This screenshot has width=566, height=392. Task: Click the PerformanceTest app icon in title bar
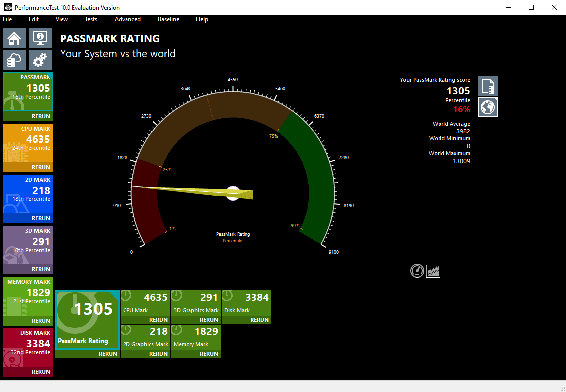tap(8, 7)
